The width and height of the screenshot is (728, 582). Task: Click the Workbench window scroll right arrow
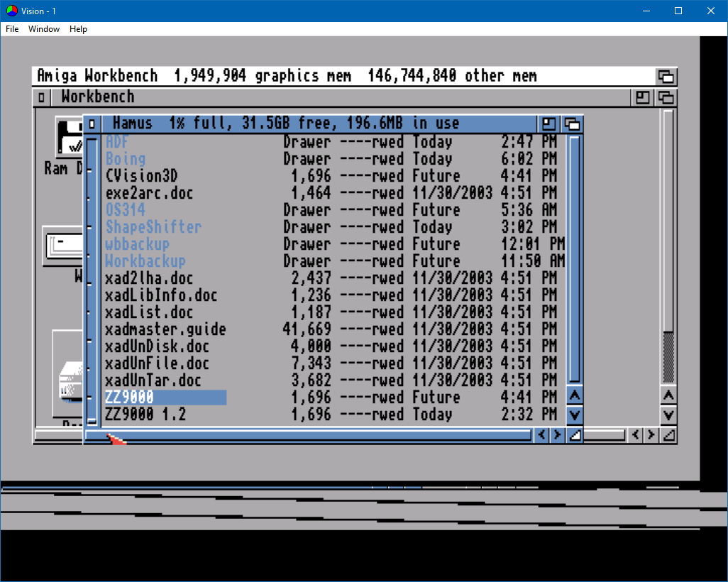[651, 435]
